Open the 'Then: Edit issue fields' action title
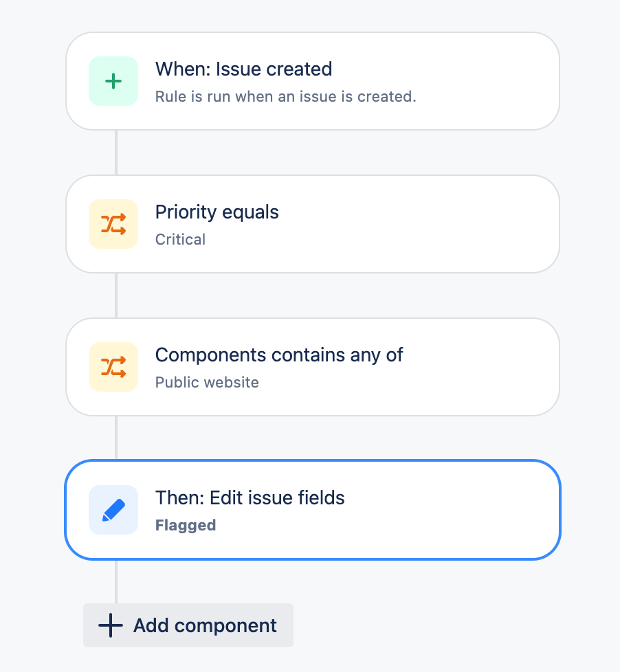The image size is (620, 672). point(250,497)
